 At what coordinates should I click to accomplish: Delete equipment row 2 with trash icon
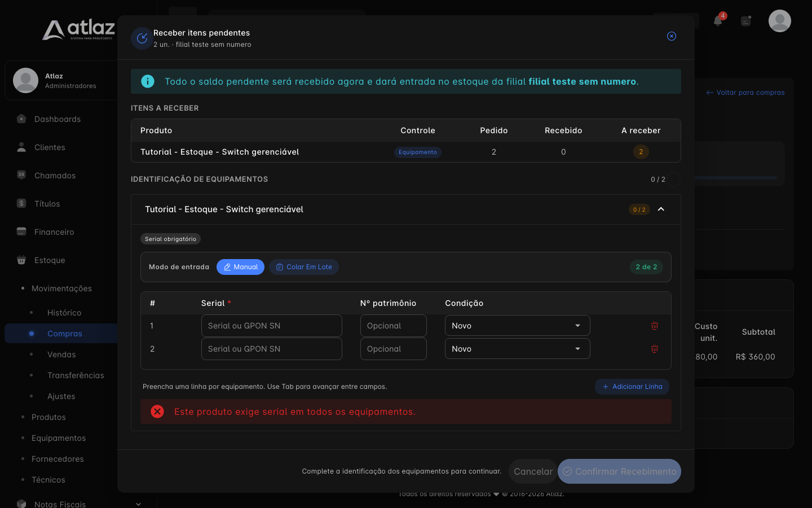coord(655,349)
